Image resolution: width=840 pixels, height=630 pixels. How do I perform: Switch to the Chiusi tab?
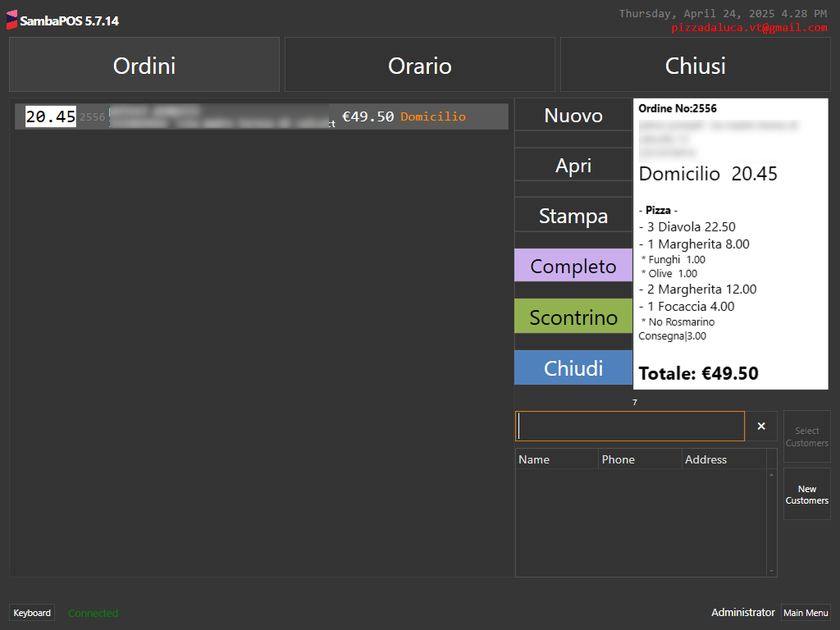click(696, 65)
